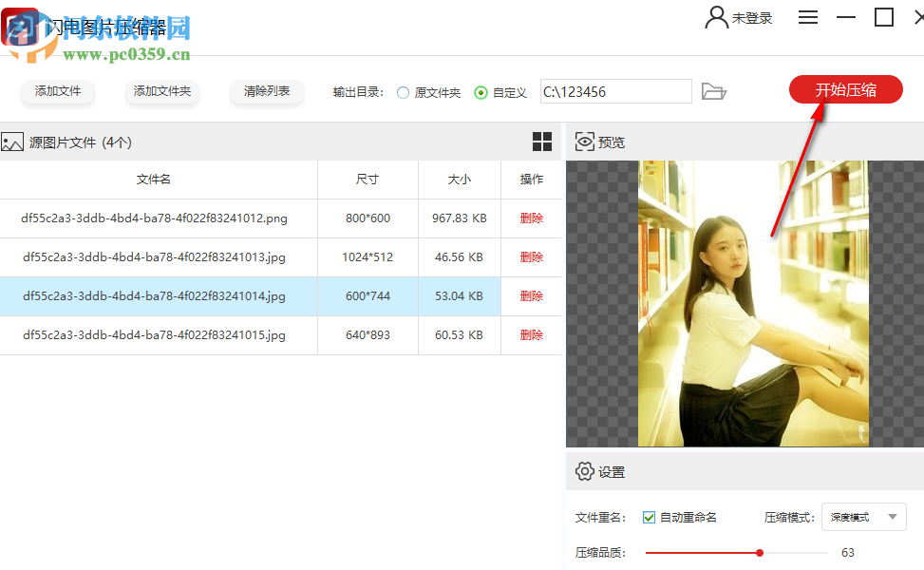Image resolution: width=924 pixels, height=570 pixels.
Task: Click the 967.83 KB cell
Action: coord(459,218)
